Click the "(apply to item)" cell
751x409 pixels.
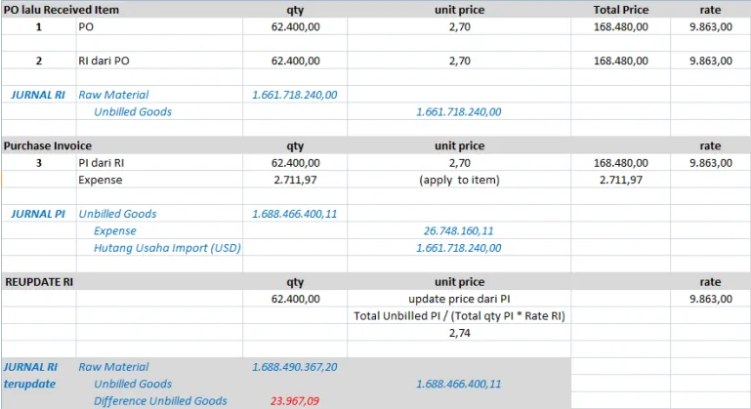(x=459, y=179)
